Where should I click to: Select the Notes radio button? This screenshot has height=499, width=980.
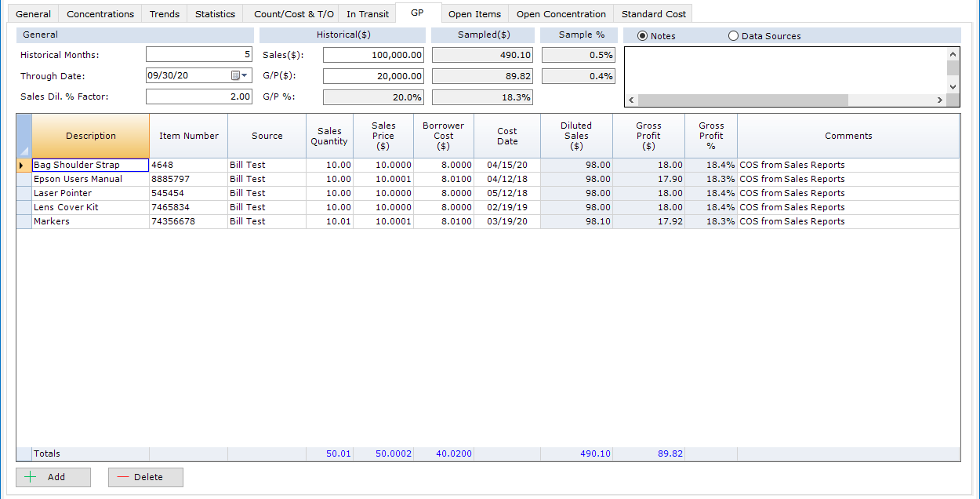pos(641,35)
